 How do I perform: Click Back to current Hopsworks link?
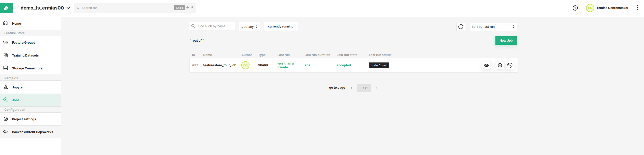[x=32, y=132]
